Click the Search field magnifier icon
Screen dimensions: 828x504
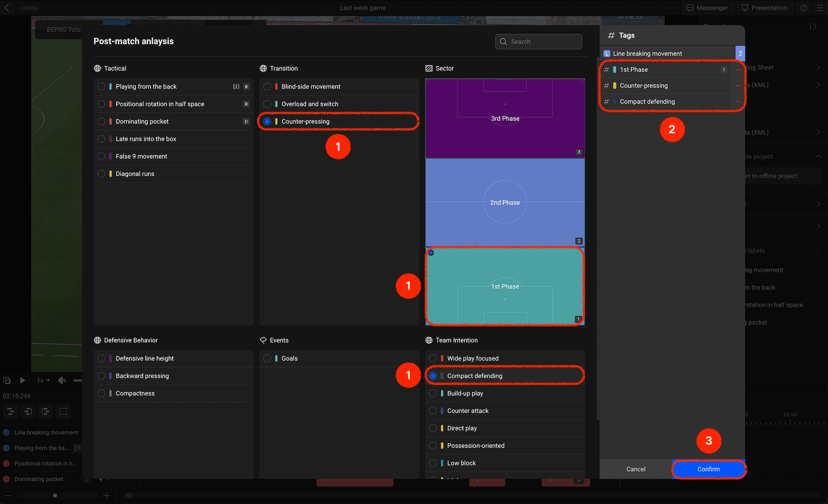tap(503, 42)
